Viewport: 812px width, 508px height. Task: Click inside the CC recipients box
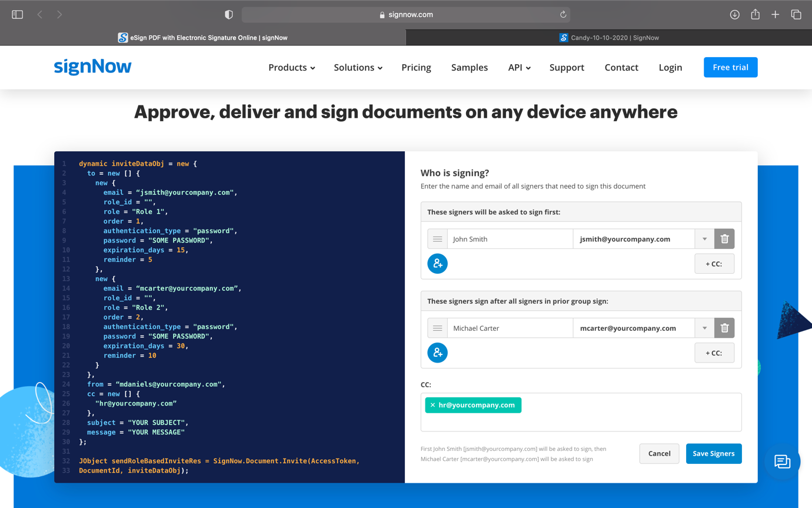[581, 412]
